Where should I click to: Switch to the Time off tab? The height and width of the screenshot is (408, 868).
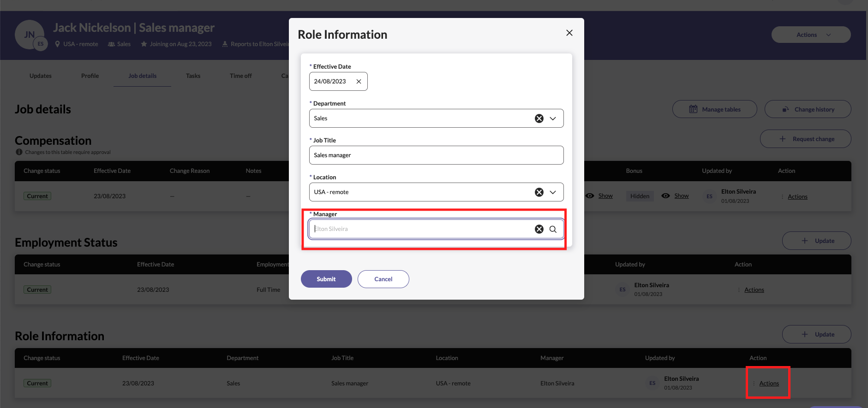[x=240, y=76]
